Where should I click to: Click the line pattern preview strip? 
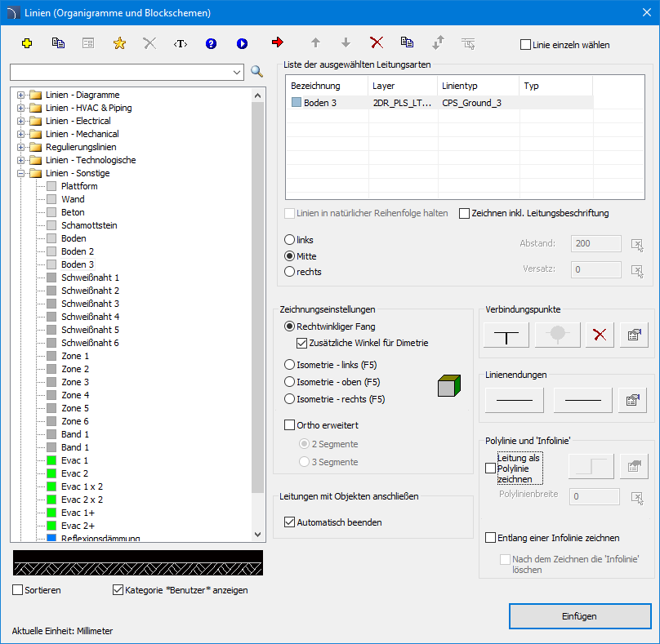click(138, 562)
